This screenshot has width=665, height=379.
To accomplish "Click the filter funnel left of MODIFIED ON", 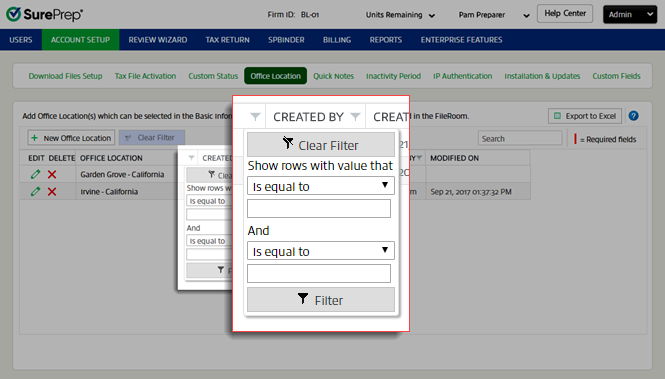I will 419,158.
